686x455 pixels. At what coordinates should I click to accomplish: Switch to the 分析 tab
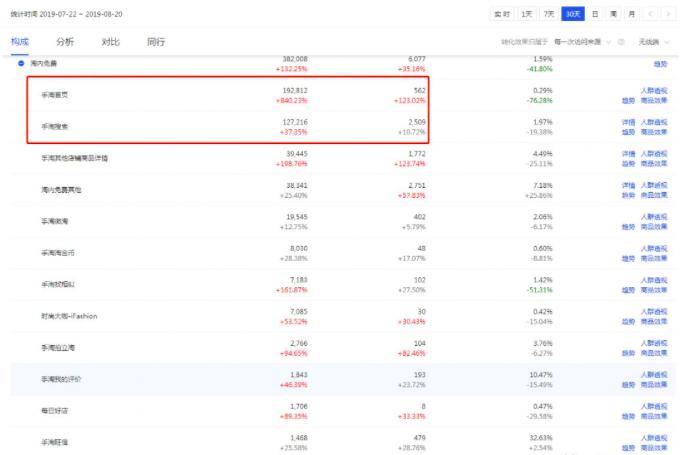65,42
